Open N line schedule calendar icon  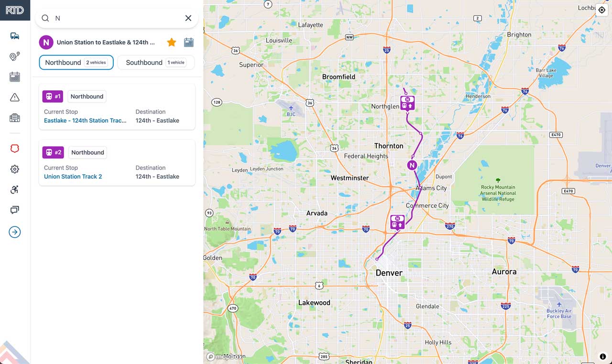coord(189,43)
